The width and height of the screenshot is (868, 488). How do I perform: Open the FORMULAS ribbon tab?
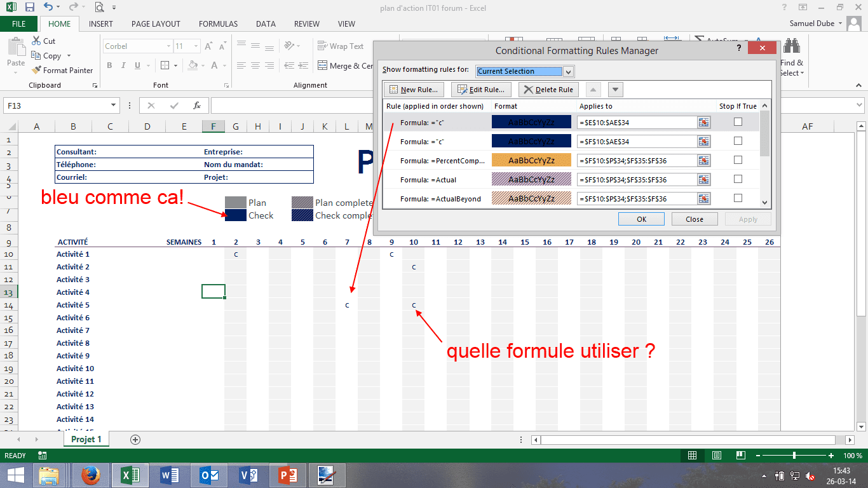[x=218, y=24]
